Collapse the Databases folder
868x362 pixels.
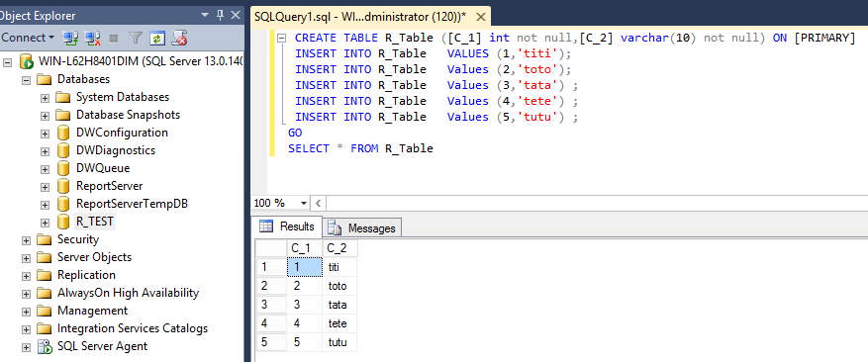coord(26,80)
